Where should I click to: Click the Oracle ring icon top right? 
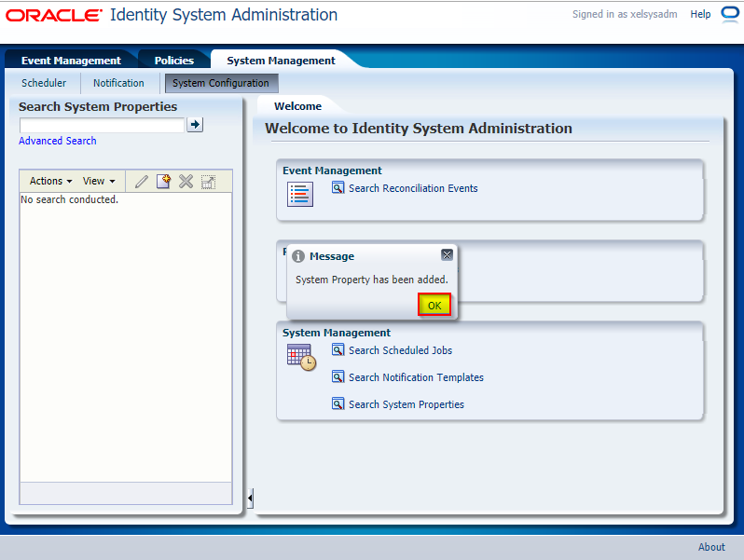(x=730, y=14)
